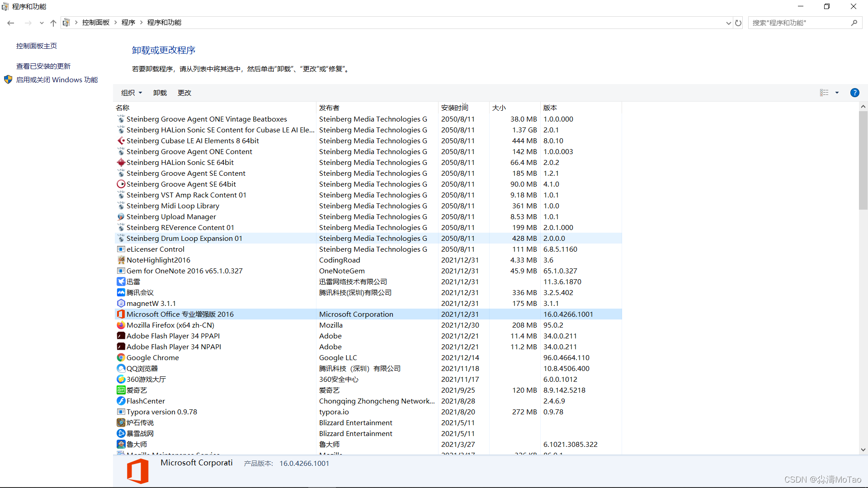Click the 360游戏大厅 icon

pos(121,379)
